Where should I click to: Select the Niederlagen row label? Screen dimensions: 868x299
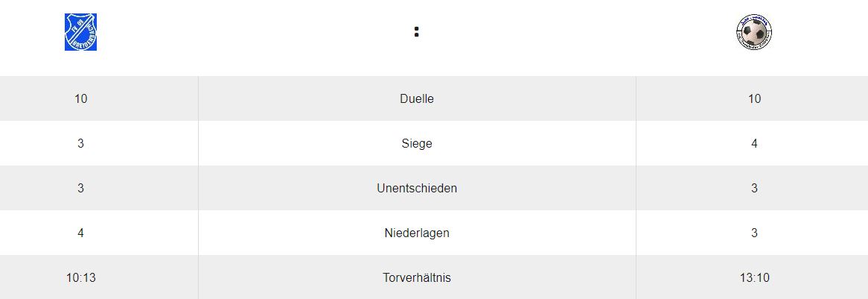417,233
